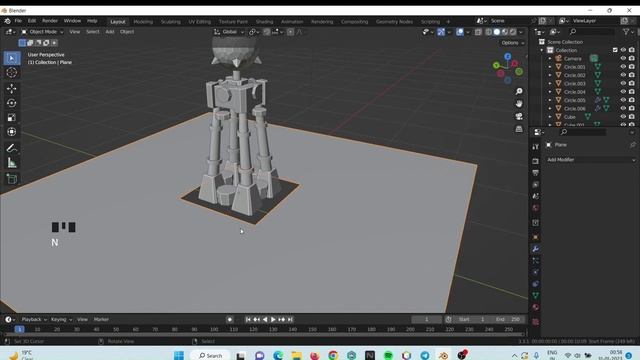Select the Rotate tool
This screenshot has height=360, width=640.
click(11, 103)
